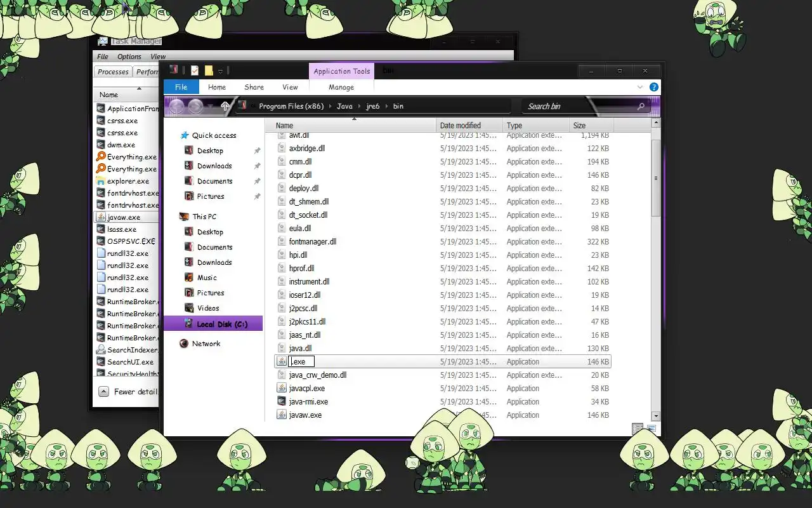
Task: Open Pictures under Quick access
Action: click(x=211, y=196)
